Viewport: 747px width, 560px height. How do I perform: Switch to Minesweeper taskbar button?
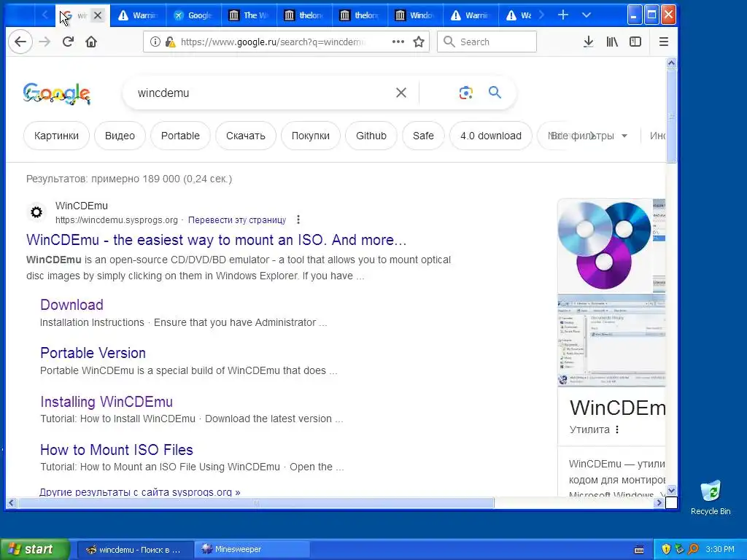click(252, 549)
